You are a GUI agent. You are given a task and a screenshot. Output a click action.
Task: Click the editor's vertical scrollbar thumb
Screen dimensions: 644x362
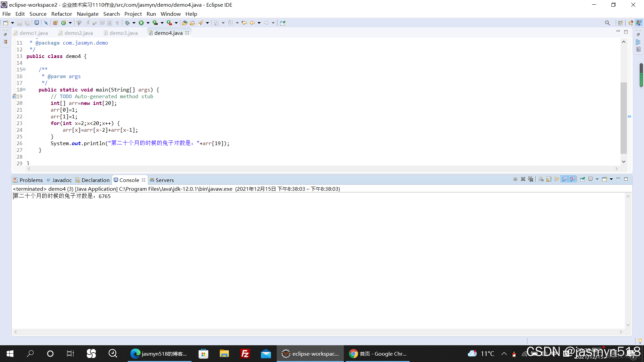624,117
